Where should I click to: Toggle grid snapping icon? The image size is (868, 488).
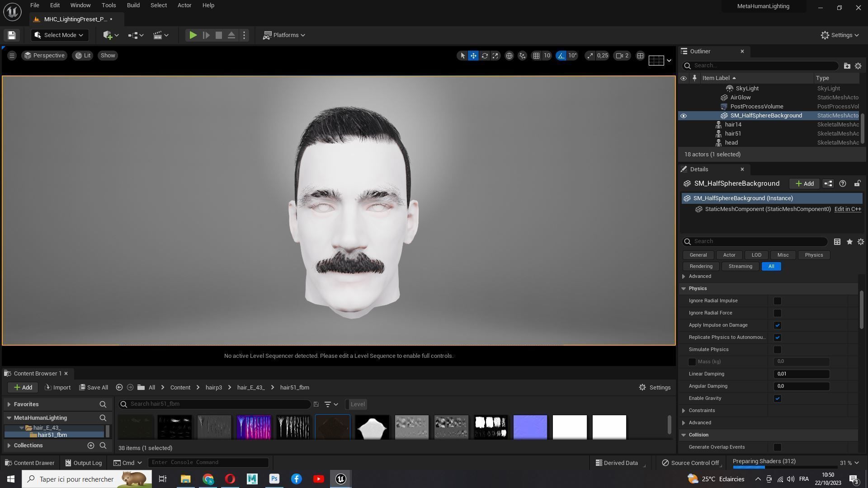point(536,56)
